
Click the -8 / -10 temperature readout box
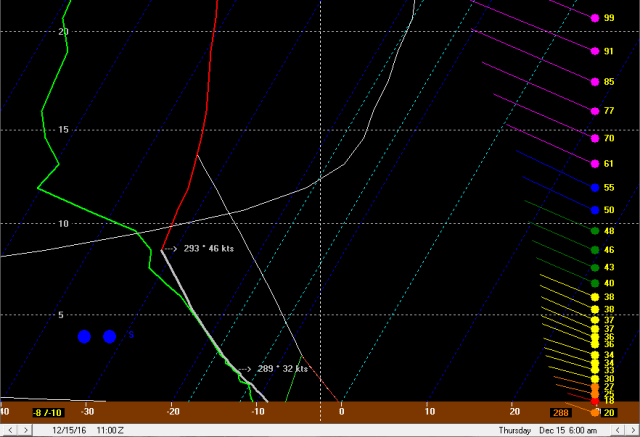click(x=48, y=413)
